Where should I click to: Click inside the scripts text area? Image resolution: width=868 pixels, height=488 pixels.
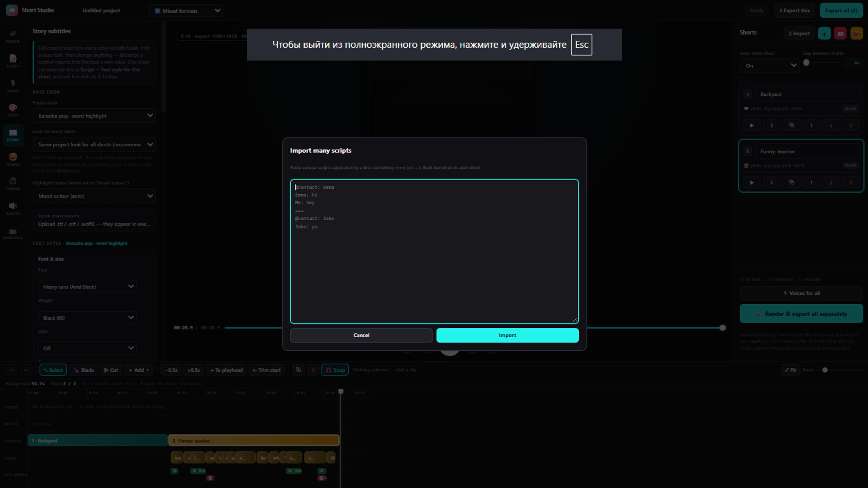(x=434, y=251)
